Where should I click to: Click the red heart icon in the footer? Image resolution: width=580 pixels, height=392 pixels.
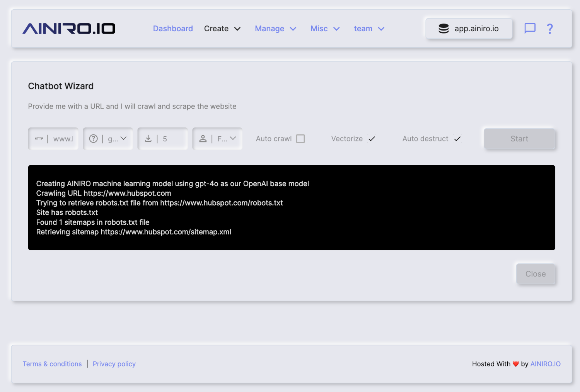click(516, 364)
